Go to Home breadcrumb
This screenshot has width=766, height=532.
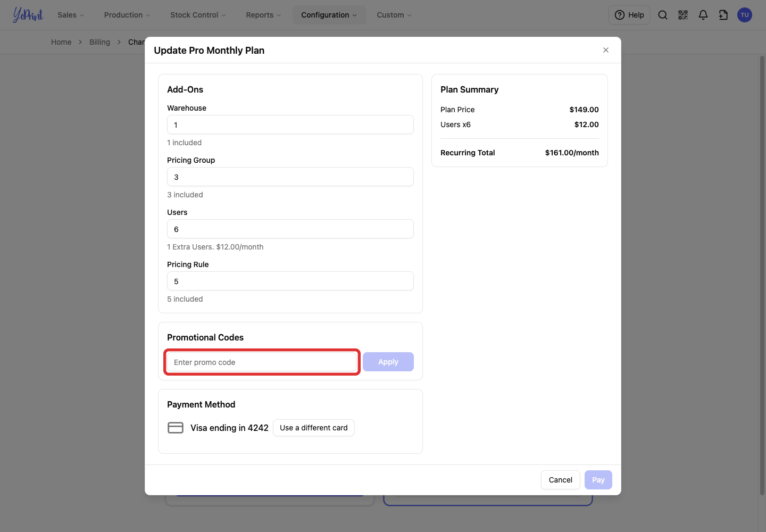(x=61, y=42)
